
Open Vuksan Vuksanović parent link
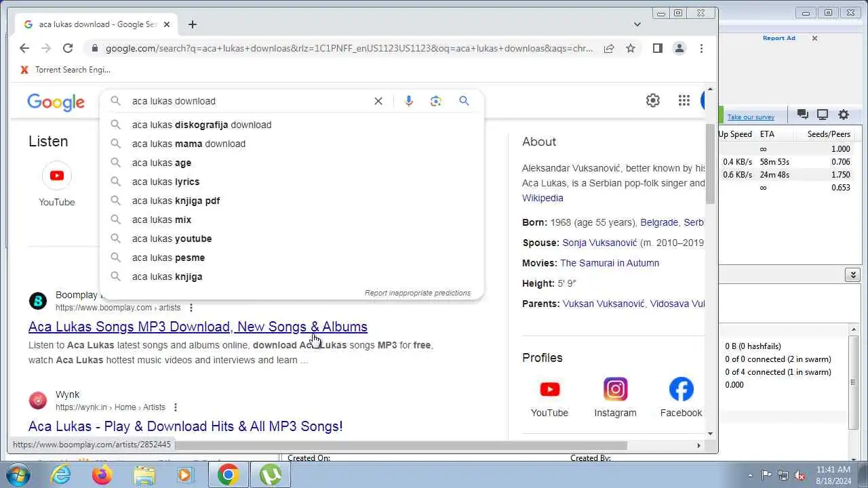[x=604, y=304]
